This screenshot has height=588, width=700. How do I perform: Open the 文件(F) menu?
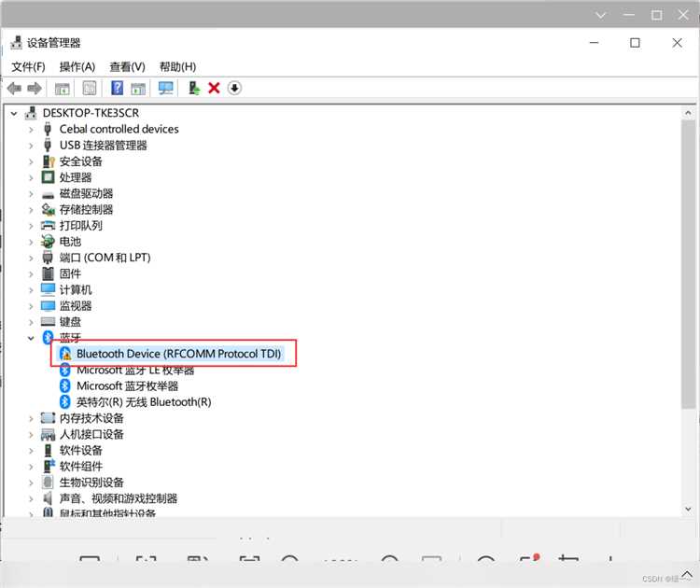click(28, 66)
